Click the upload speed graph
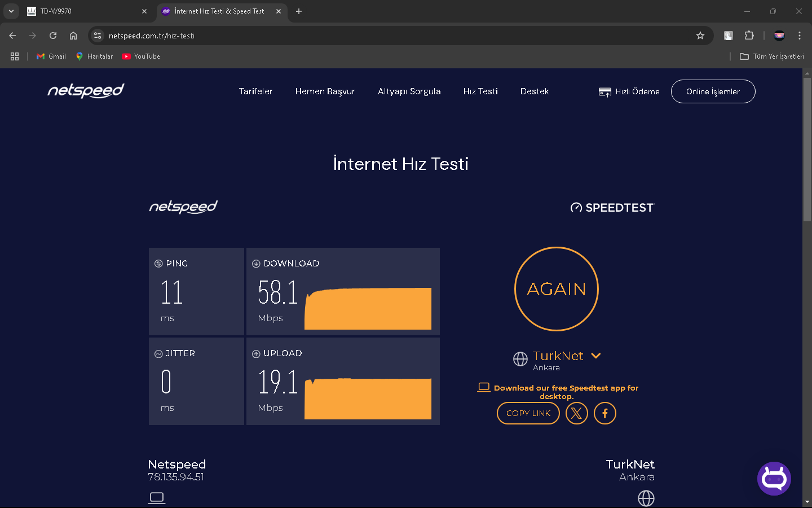 [x=368, y=398]
